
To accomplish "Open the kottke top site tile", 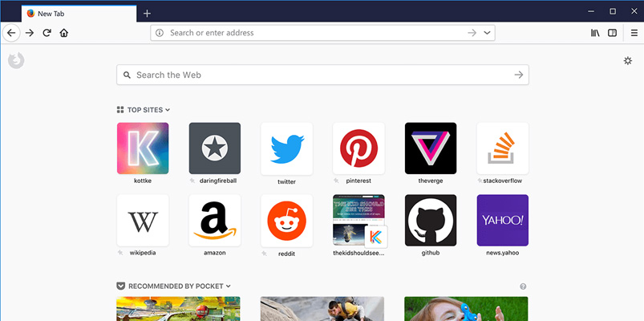I will [143, 148].
